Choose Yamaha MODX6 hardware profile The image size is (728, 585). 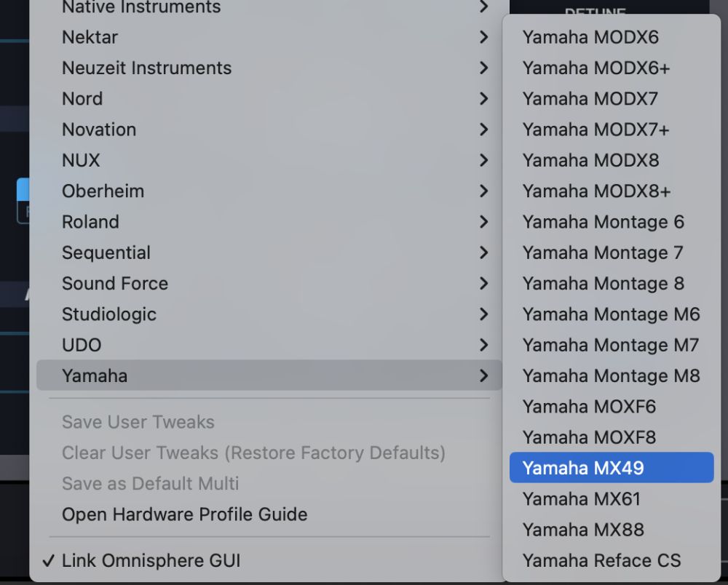point(590,37)
